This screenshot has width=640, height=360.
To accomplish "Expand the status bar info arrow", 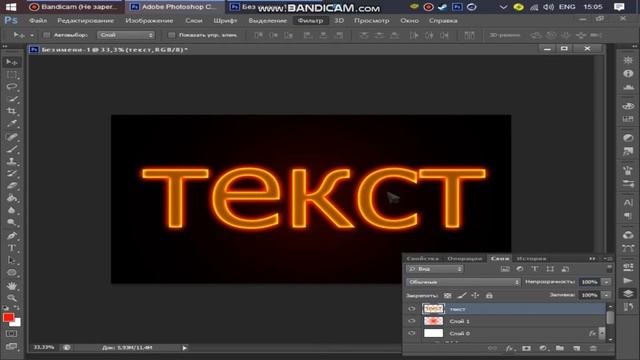I will [184, 348].
